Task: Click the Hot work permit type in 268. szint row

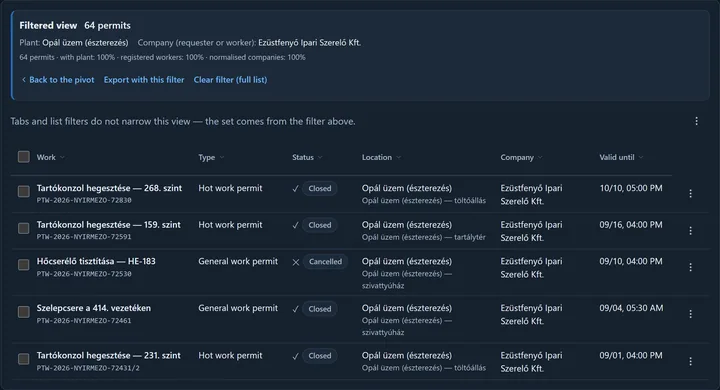Action: (230, 188)
